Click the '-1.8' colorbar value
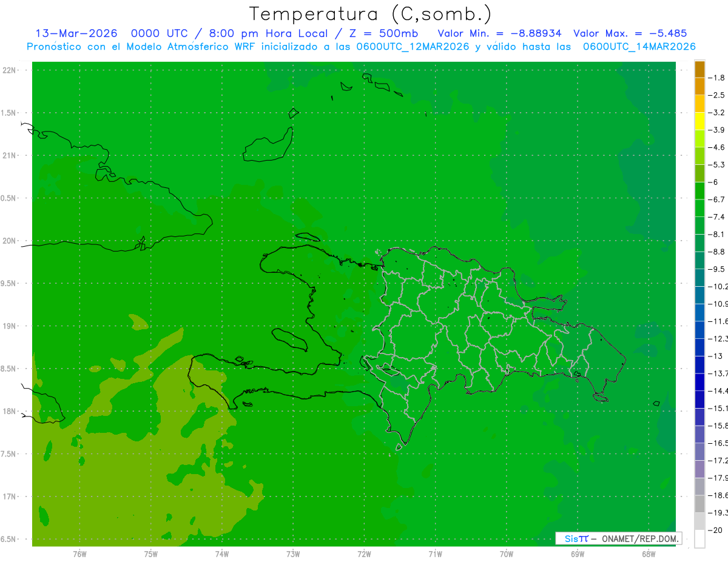This screenshot has width=728, height=562. (x=716, y=78)
